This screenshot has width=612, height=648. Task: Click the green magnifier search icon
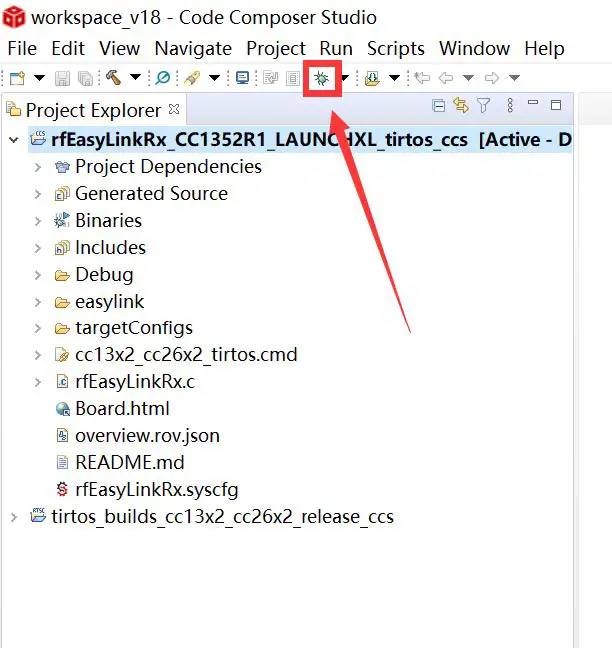click(162, 78)
